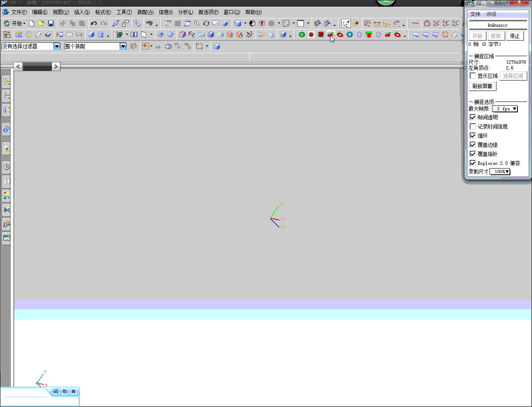Click the blue ring gear icon

pyautogui.click(x=350, y=35)
